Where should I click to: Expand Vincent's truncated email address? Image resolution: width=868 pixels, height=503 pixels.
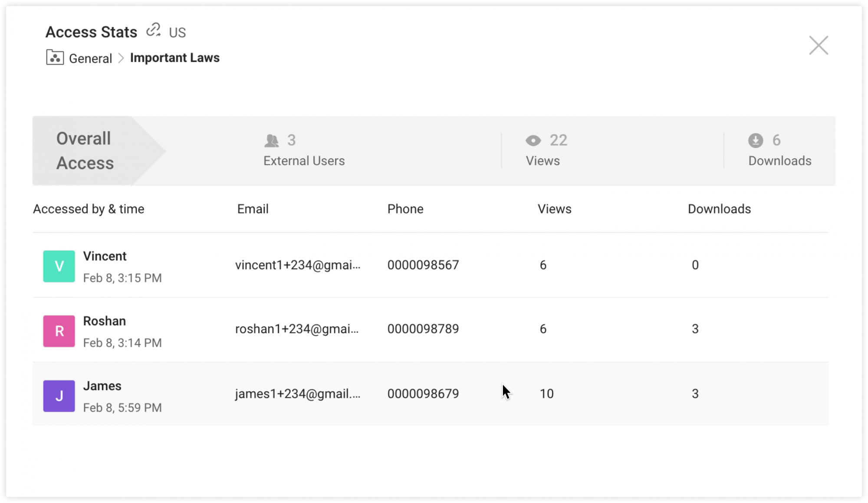coord(298,265)
